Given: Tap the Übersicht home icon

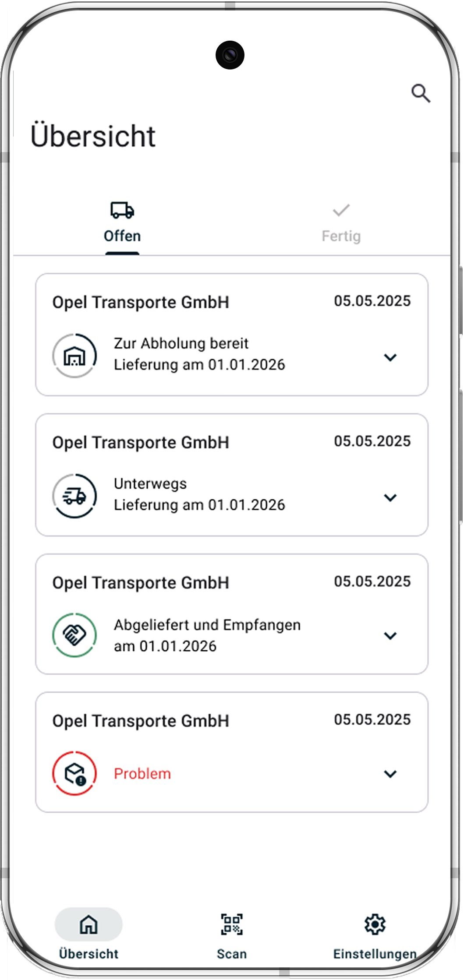Looking at the screenshot, I should (x=89, y=924).
